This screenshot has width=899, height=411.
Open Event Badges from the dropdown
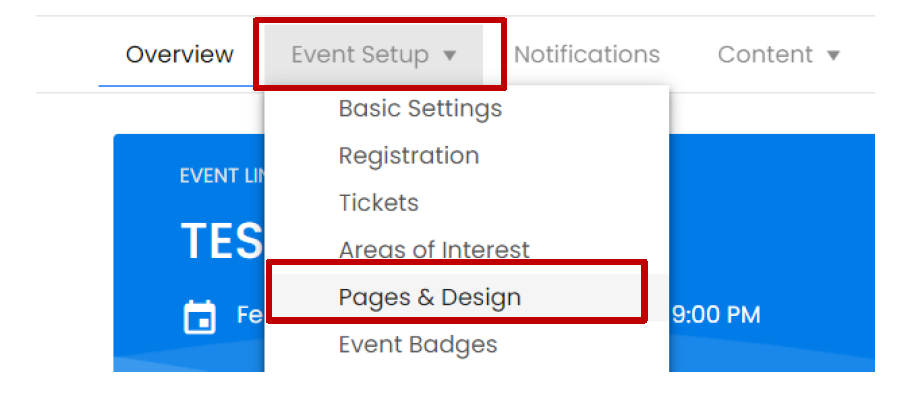pyautogui.click(x=418, y=345)
